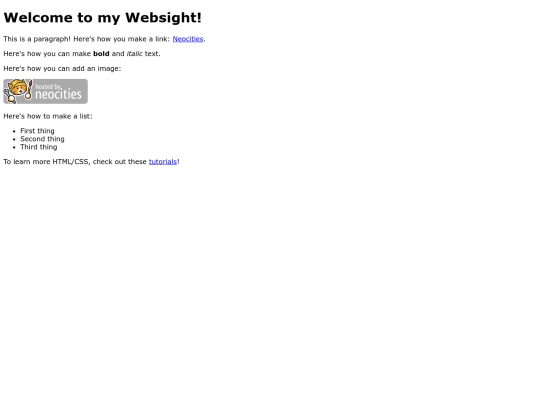Image resolution: width=540 pixels, height=405 pixels.
Task: Click the text 'Here's how to make a list:'
Action: click(48, 116)
